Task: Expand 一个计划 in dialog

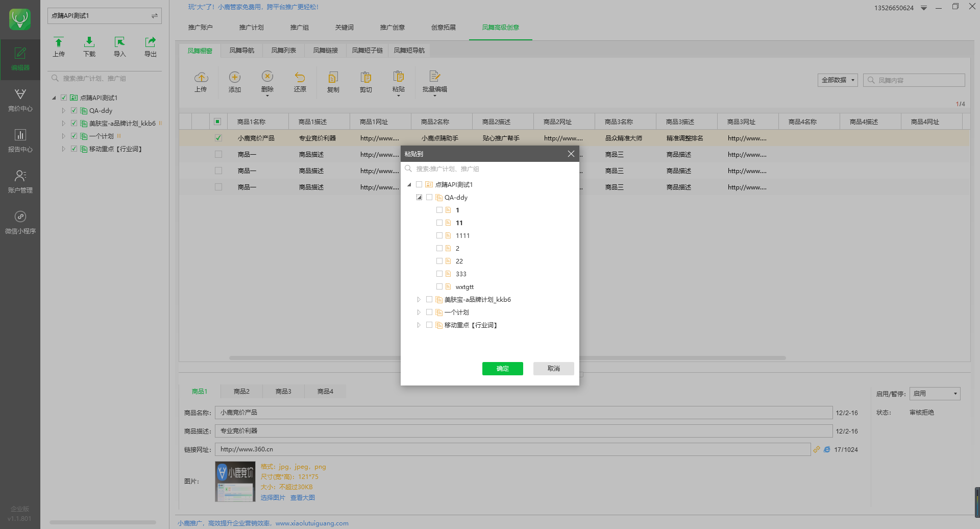Action: click(x=419, y=312)
